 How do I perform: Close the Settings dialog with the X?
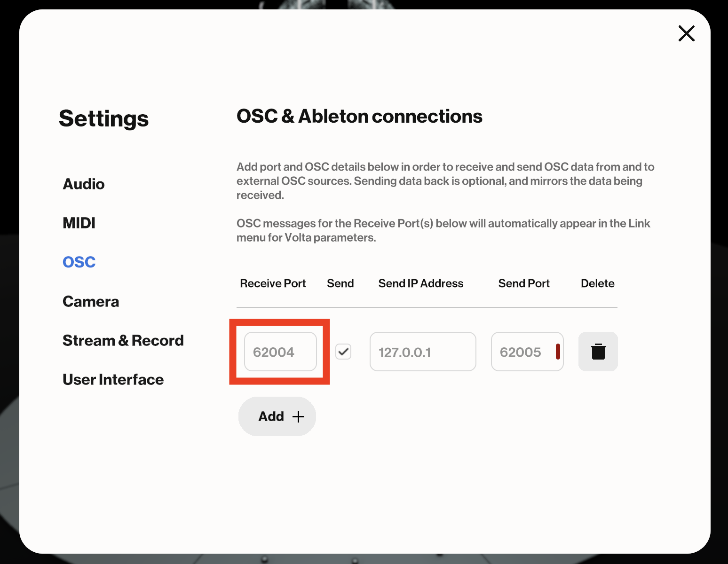click(686, 33)
